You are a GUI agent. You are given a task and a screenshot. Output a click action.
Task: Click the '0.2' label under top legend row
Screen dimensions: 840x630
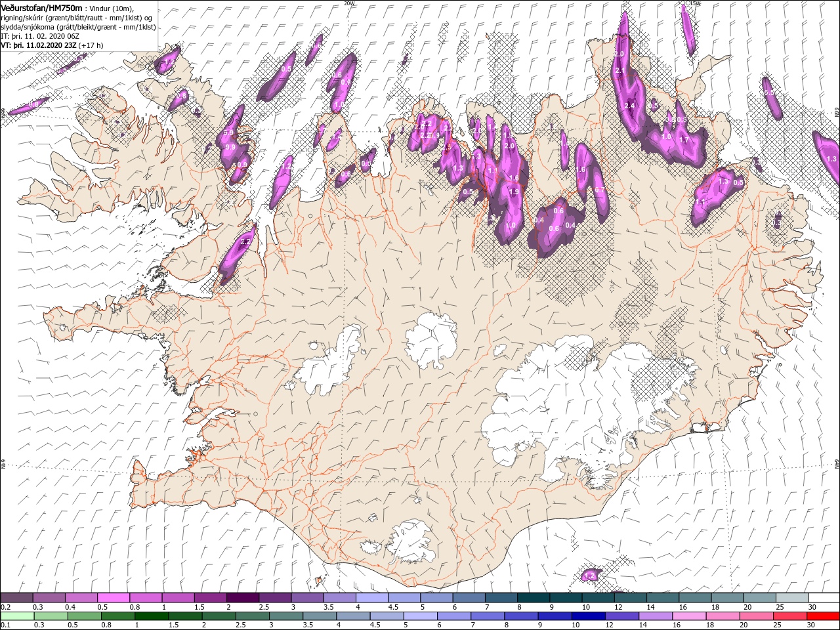point(5,607)
